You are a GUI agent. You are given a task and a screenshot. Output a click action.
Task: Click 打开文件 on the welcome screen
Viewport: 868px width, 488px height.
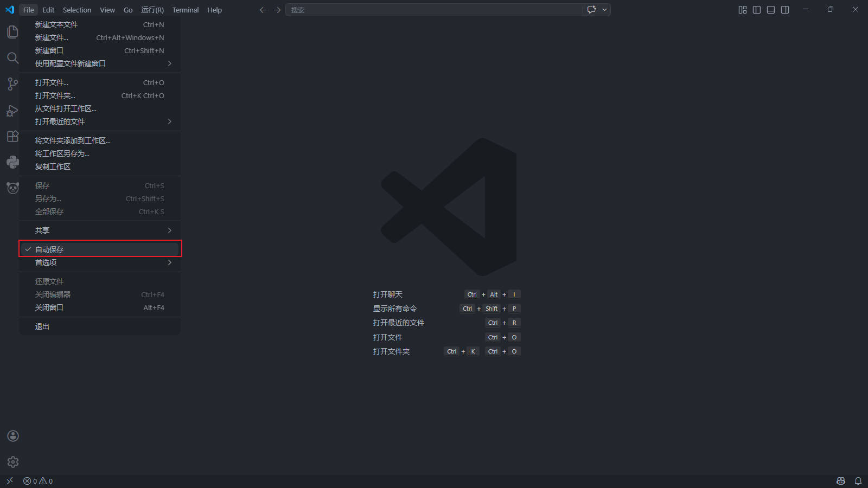tap(388, 337)
